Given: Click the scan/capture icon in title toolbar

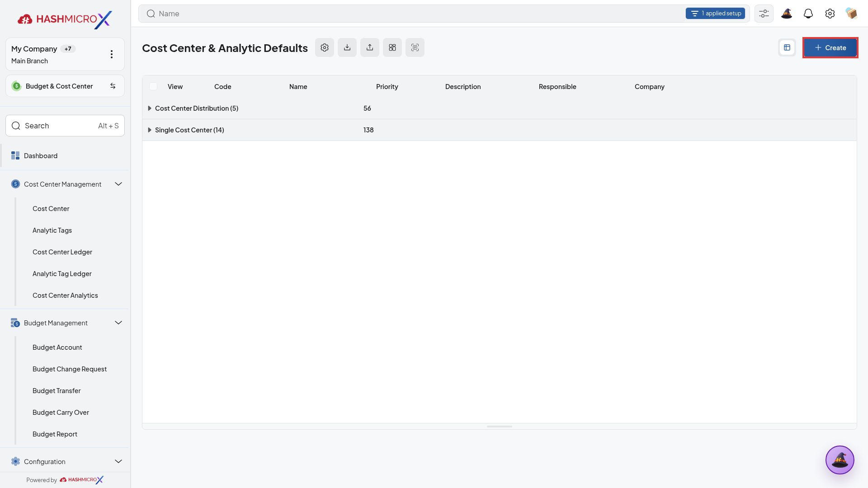Looking at the screenshot, I should [x=415, y=47].
